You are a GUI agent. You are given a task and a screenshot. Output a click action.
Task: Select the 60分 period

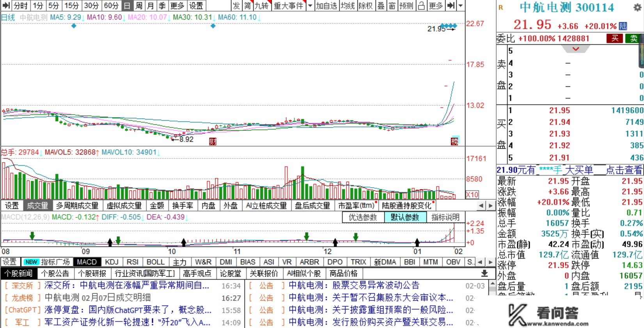click(111, 5)
